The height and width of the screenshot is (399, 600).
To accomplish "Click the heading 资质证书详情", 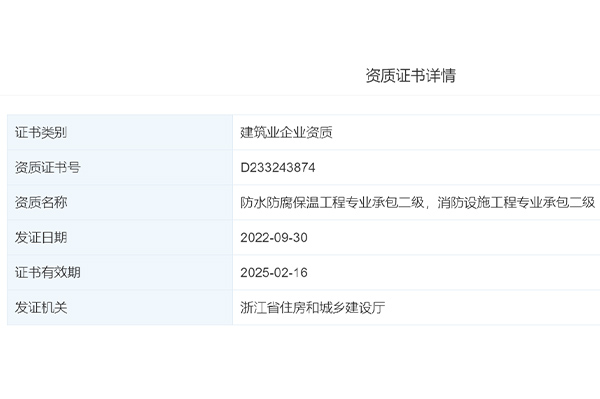I will (411, 75).
